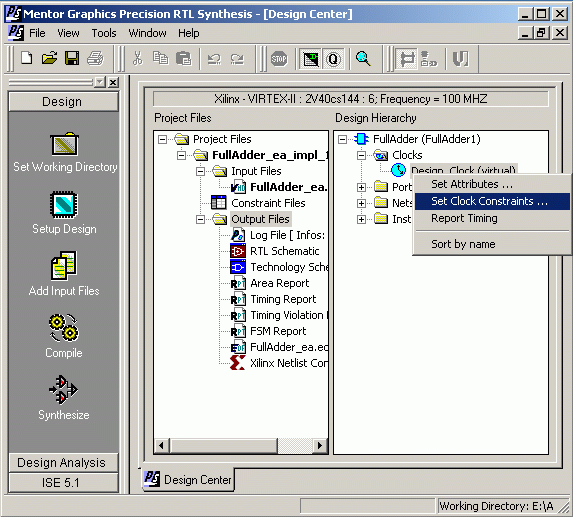The height and width of the screenshot is (517, 573).
Task: Toggle the Design Center toolbar button
Action: click(407, 59)
